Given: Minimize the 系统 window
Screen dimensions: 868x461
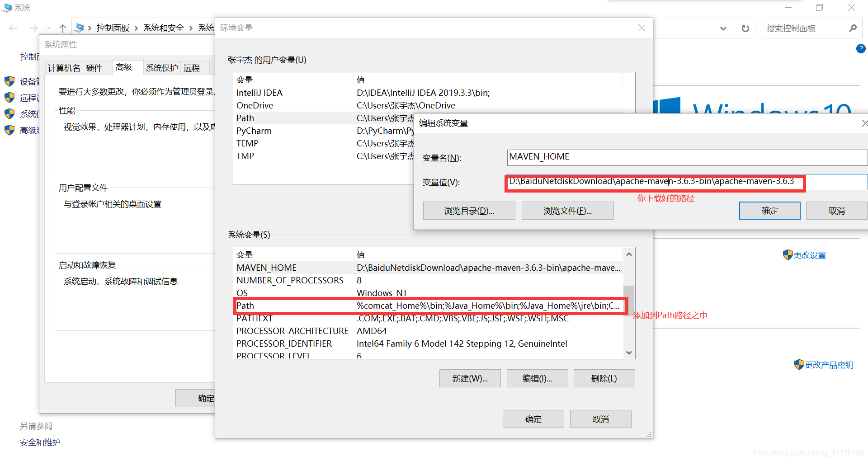Looking at the screenshot, I should [x=788, y=8].
